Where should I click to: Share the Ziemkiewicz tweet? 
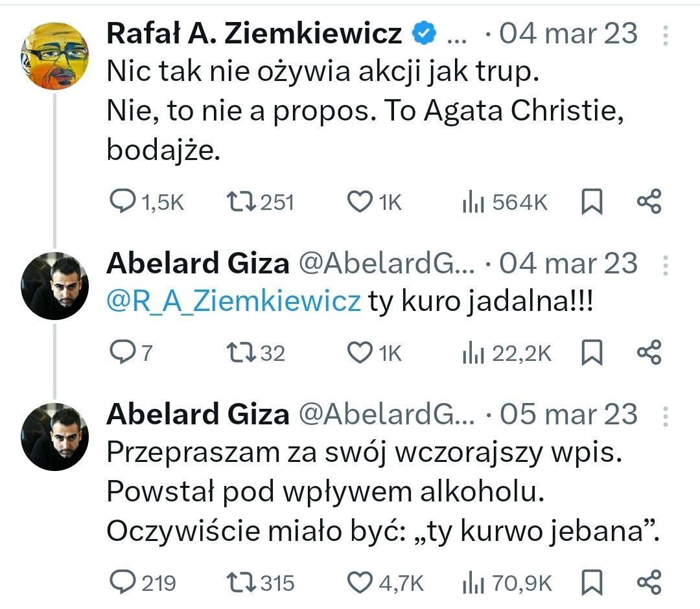coord(649,202)
